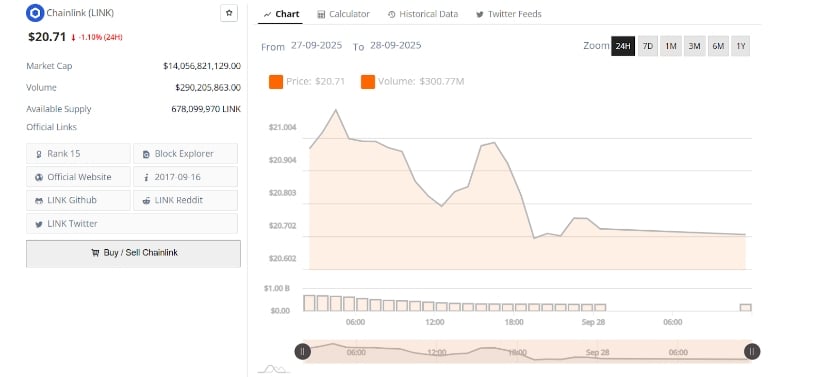
Task: Click the Chainlink logo icon
Action: tap(35, 13)
